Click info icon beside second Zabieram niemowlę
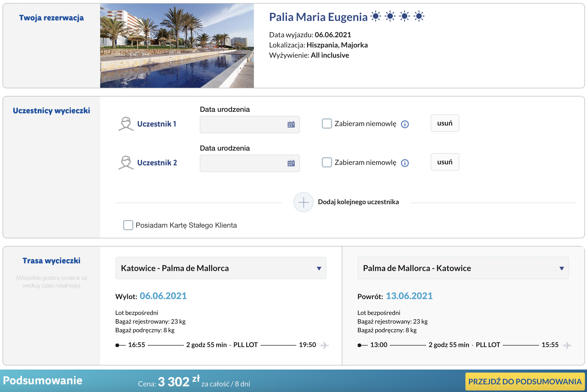This screenshot has height=392, width=587. coord(405,163)
